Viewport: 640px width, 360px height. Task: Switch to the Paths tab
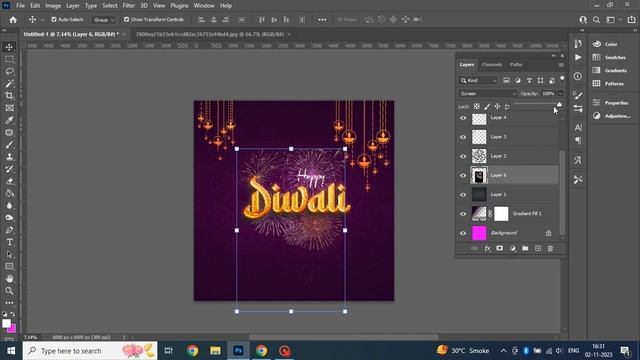(516, 64)
